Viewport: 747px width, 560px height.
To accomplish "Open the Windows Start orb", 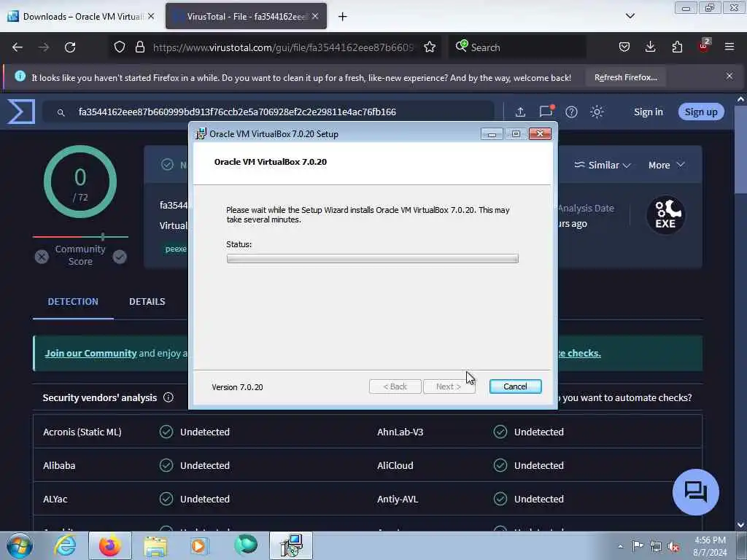I will (x=20, y=545).
